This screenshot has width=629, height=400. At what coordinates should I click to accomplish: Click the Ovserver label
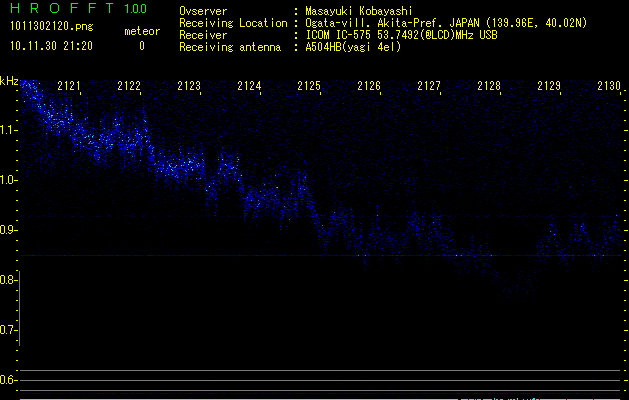coord(203,11)
